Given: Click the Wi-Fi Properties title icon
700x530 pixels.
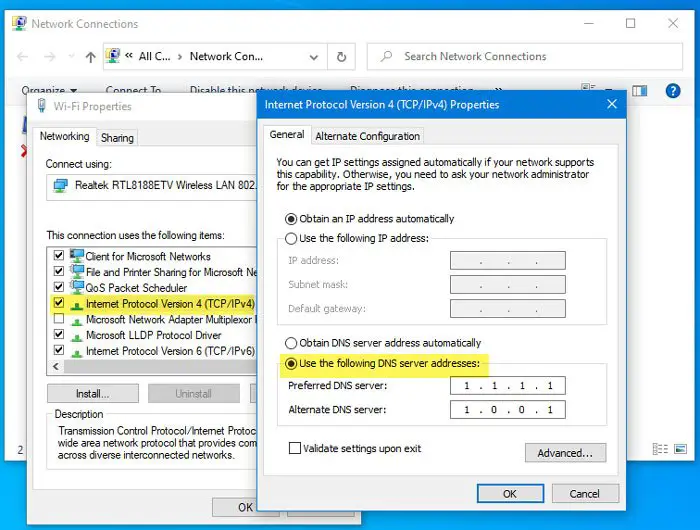Looking at the screenshot, I should pyautogui.click(x=42, y=106).
